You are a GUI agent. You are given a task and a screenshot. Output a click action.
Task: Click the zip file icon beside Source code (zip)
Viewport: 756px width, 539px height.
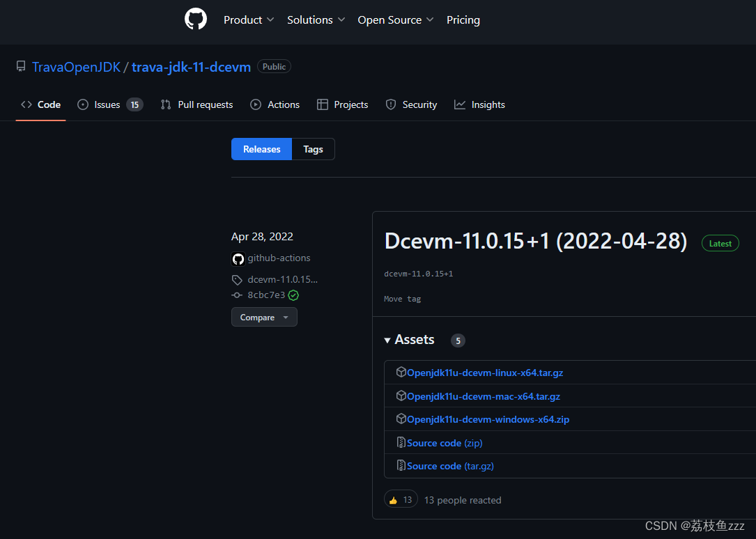point(401,442)
